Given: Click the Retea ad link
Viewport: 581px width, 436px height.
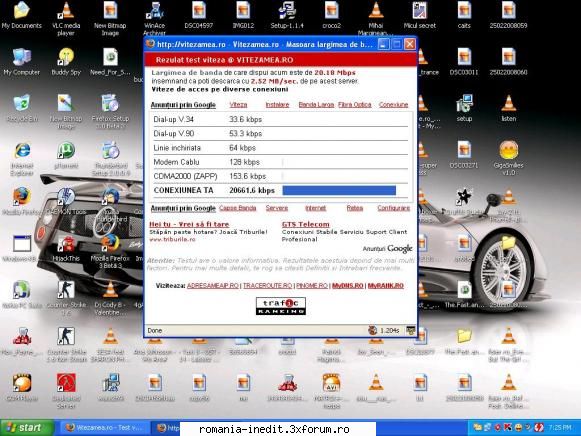Looking at the screenshot, I should pos(355,208).
